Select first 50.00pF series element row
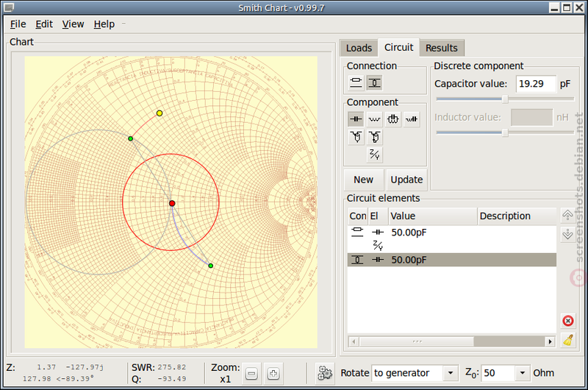 coord(452,233)
